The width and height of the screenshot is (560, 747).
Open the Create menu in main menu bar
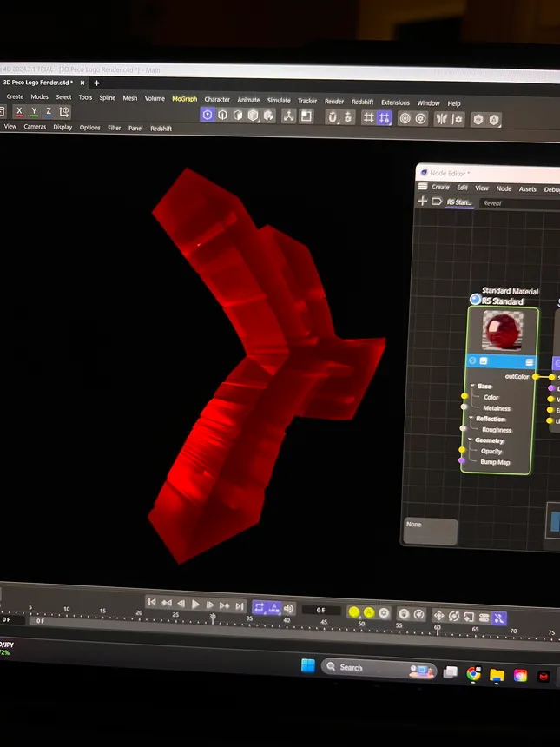click(x=15, y=96)
